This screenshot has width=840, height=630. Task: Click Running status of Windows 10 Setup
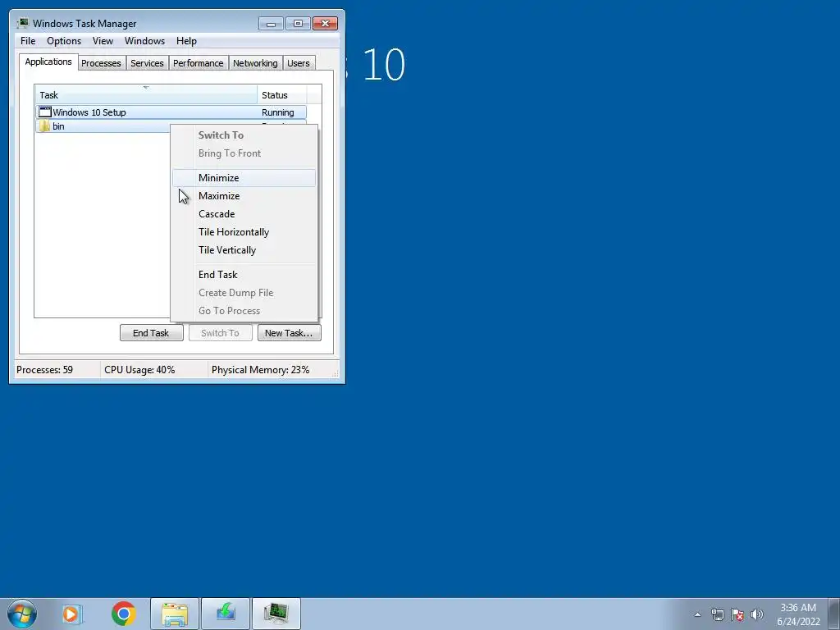tap(277, 112)
